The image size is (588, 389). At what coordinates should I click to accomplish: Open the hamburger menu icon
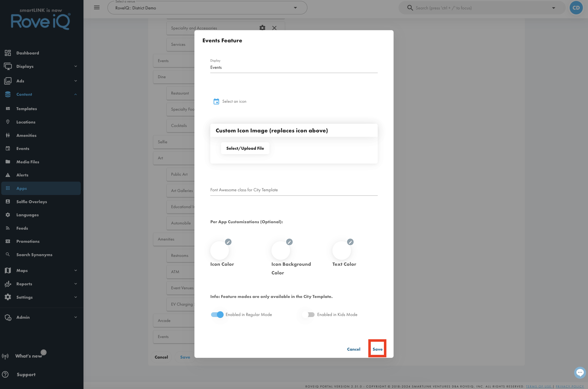coord(97,7)
